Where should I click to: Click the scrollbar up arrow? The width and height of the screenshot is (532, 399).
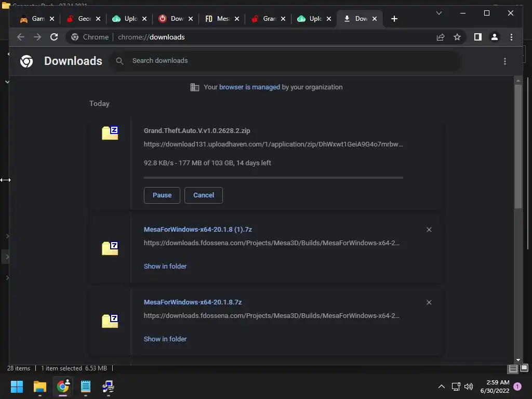(518, 81)
